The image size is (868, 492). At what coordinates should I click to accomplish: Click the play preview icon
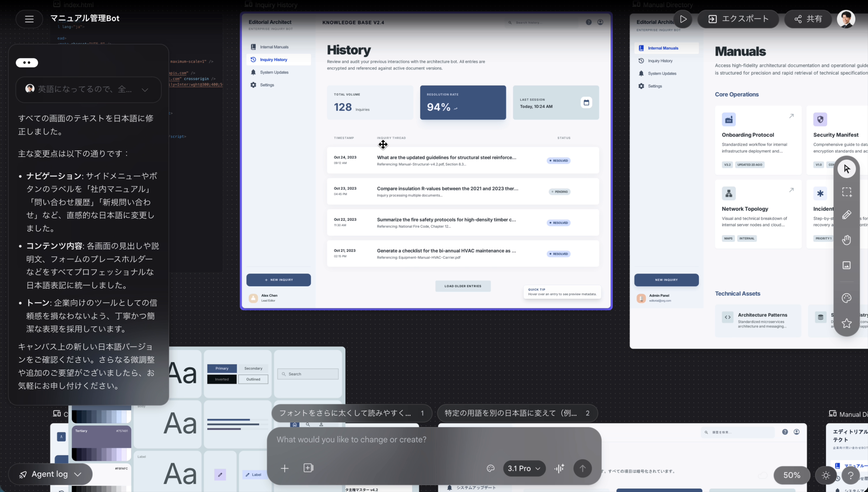click(683, 19)
